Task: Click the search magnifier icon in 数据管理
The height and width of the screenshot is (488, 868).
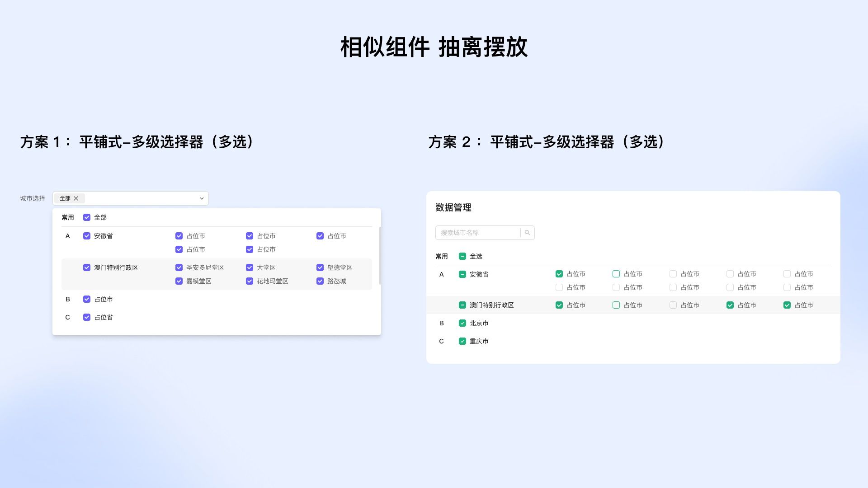Action: pyautogui.click(x=527, y=233)
